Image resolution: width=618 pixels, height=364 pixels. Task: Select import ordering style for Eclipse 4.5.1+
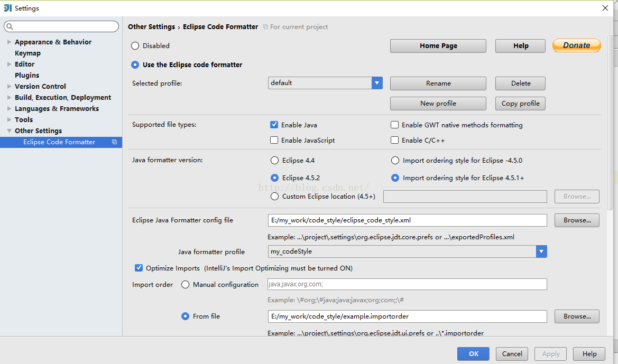click(x=395, y=178)
